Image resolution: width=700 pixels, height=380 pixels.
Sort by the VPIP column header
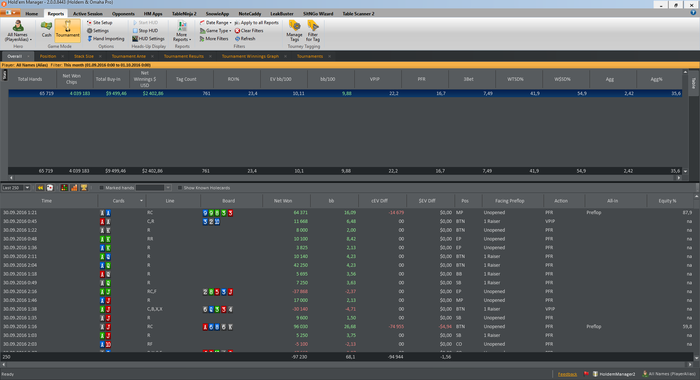tap(375, 79)
